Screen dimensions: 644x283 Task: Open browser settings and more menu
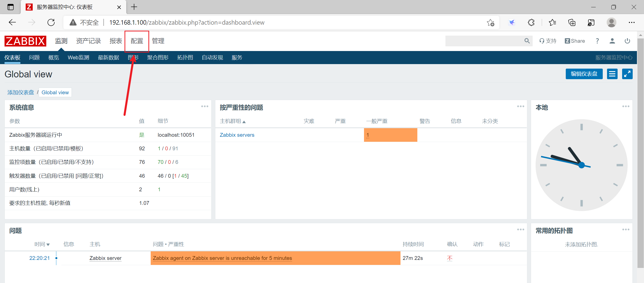pyautogui.click(x=632, y=22)
